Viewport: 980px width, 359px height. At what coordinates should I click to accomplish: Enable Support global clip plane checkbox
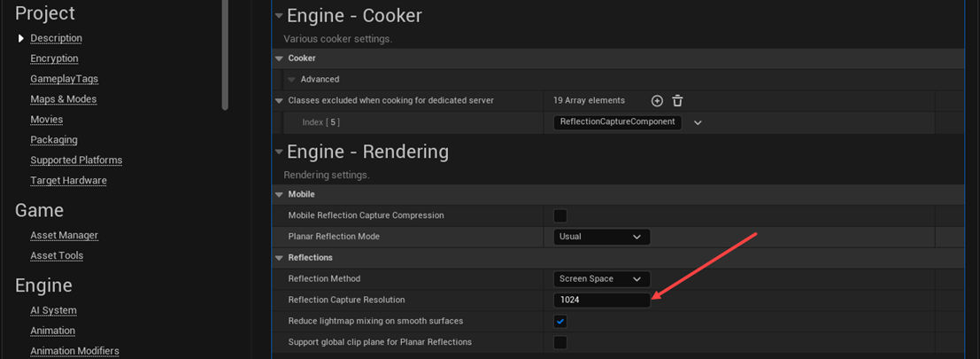(560, 342)
